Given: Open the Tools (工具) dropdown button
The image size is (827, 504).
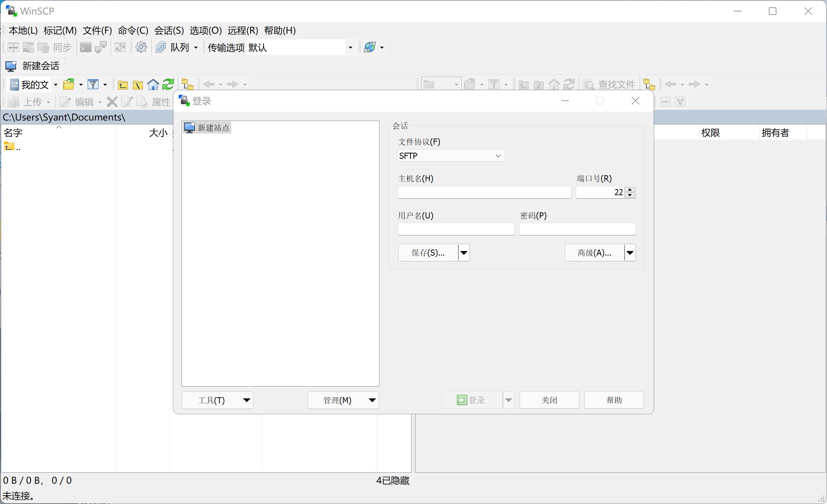Looking at the screenshot, I should [x=217, y=400].
